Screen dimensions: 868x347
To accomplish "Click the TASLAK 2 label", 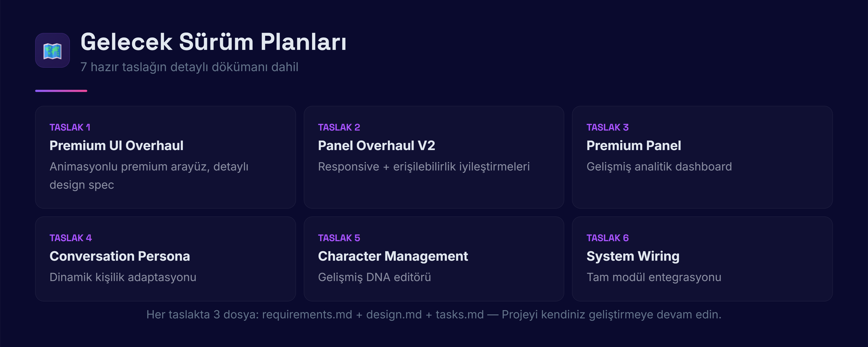I will (x=339, y=127).
